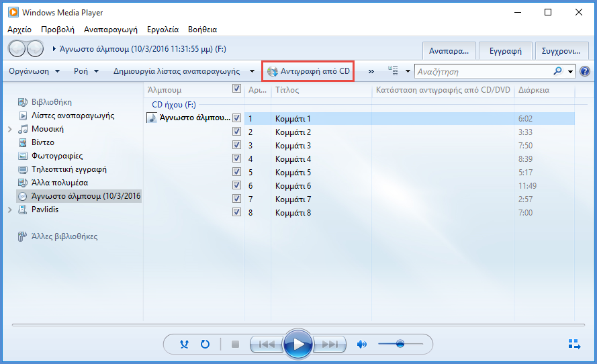597x364 pixels.
Task: Select Άγνωστο άλμπουμ CD in sidebar
Action: coord(79,196)
